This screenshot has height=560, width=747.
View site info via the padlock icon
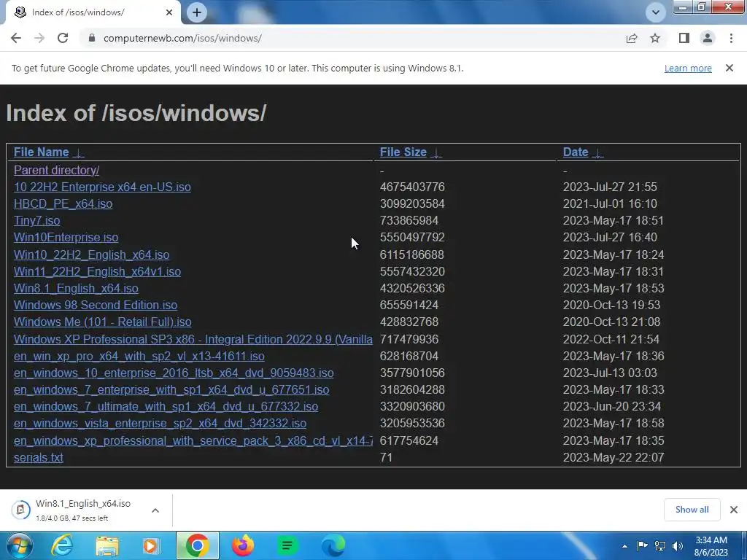click(x=91, y=38)
